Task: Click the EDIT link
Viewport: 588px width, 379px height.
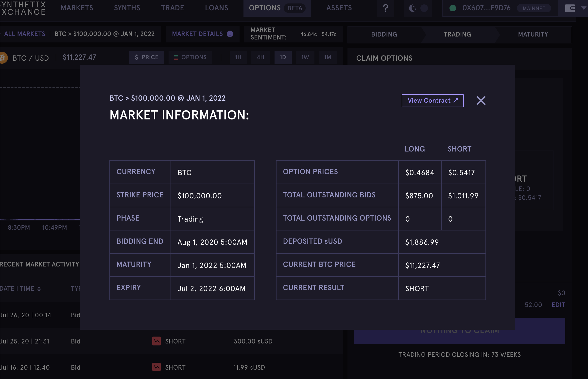Action: point(558,305)
